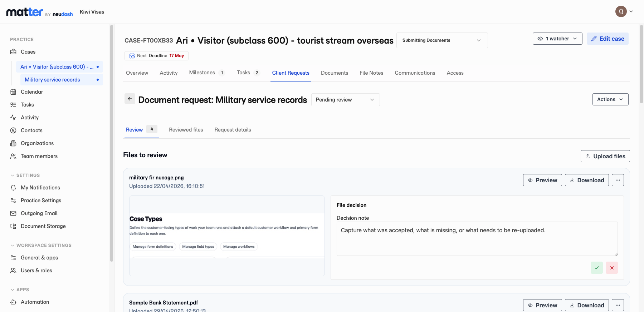Click the Team members people icon
644x312 pixels.
tap(13, 156)
